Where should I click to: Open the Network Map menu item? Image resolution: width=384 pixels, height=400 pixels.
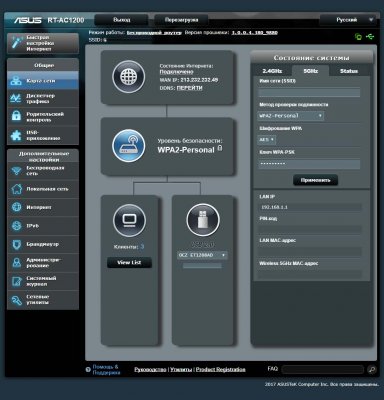tap(43, 81)
